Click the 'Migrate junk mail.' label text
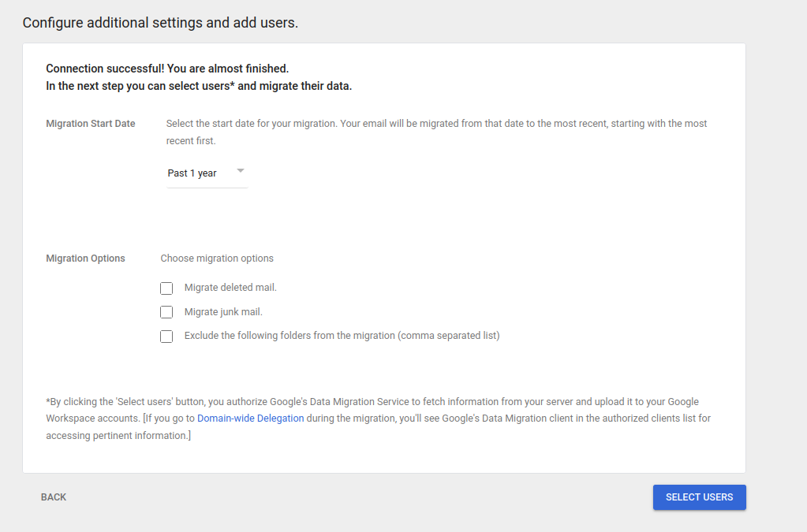Image resolution: width=807 pixels, height=532 pixels. click(x=223, y=312)
